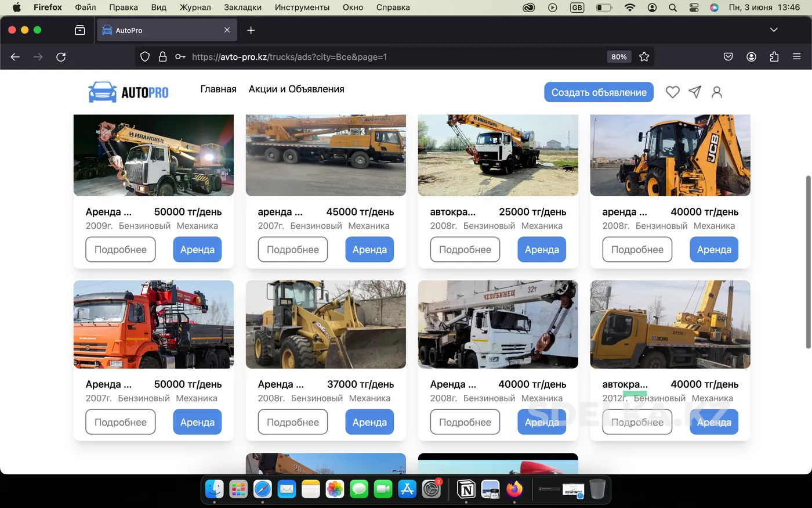Screen dimensions: 812x508
Task: Bookmark this page with the star
Action: [644, 57]
